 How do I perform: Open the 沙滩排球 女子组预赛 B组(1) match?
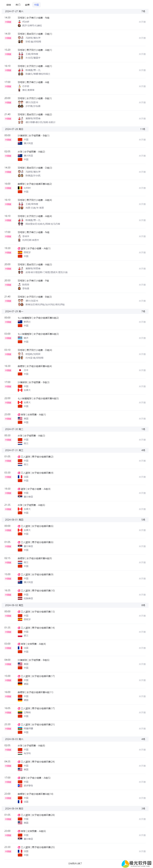pyautogui.click(x=34, y=135)
